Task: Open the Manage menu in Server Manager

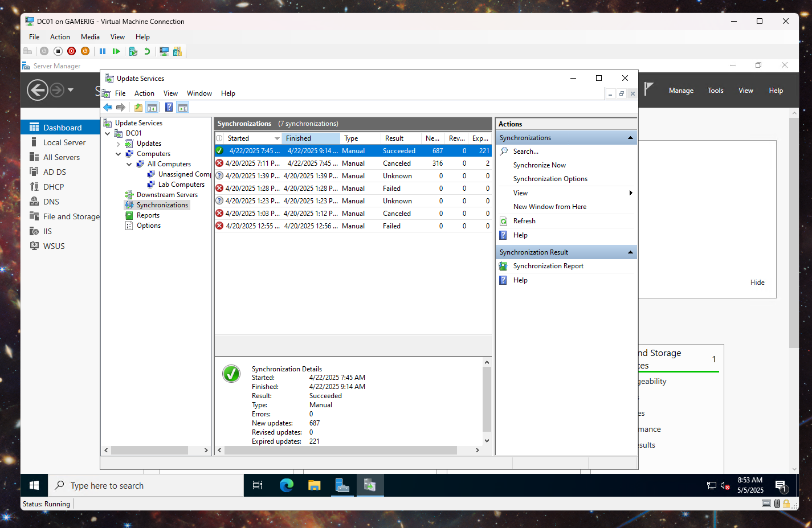Action: pos(681,91)
